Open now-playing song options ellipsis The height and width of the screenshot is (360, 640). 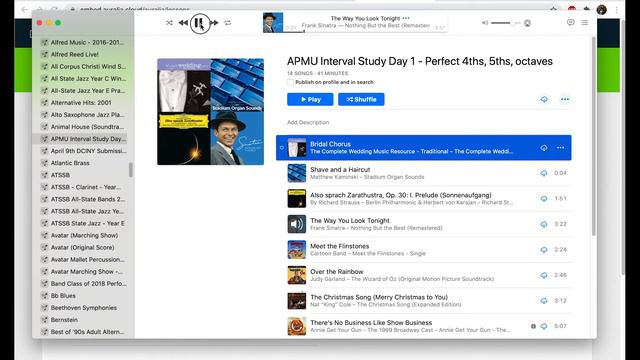(406, 18)
